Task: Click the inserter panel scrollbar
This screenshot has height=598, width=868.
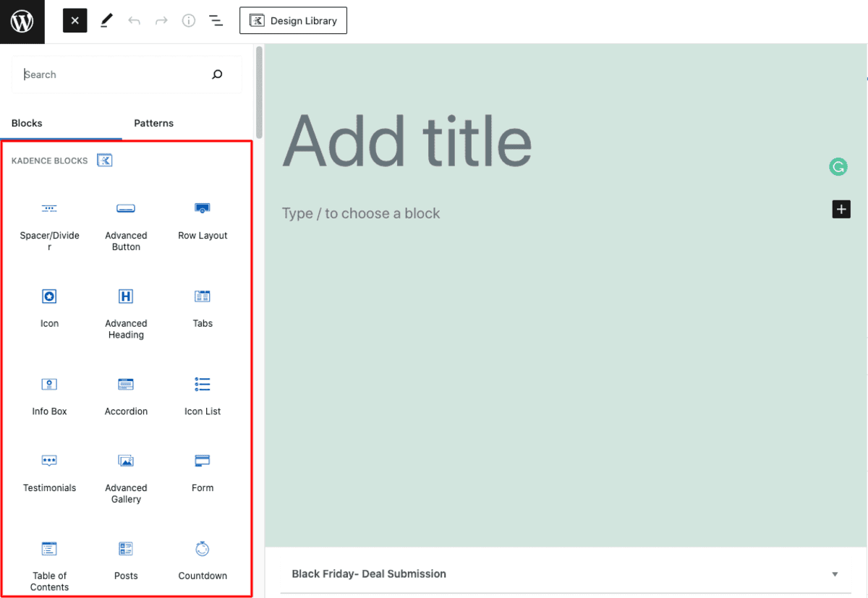Action: tap(259, 91)
